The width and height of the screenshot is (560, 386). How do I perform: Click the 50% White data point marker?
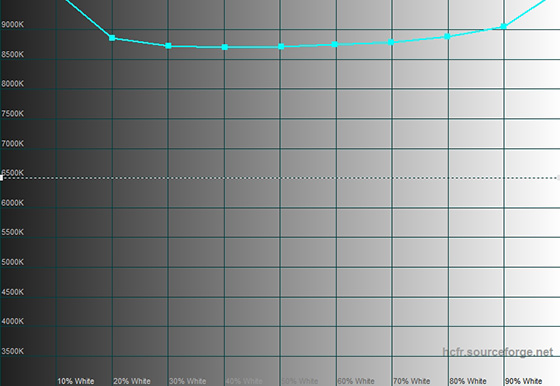pyautogui.click(x=281, y=46)
